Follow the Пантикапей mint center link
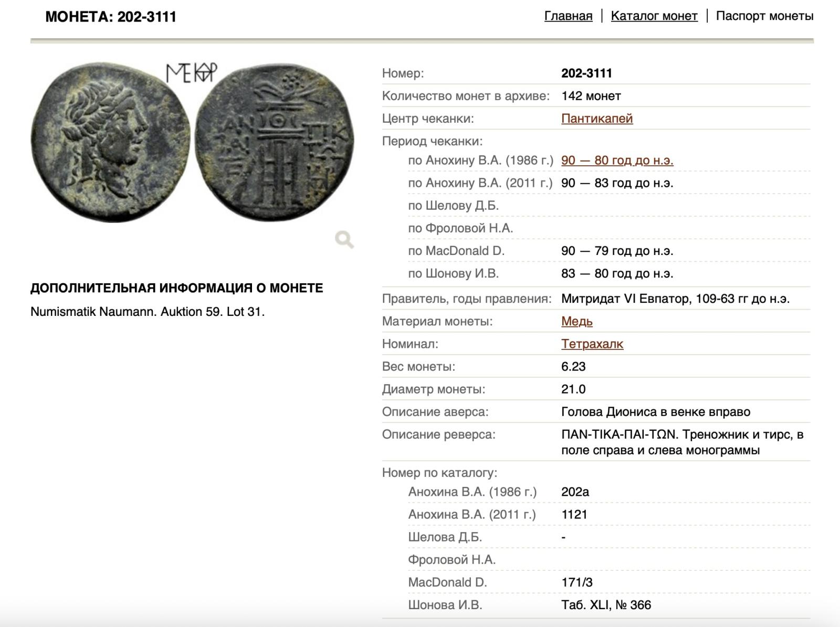 [x=597, y=119]
